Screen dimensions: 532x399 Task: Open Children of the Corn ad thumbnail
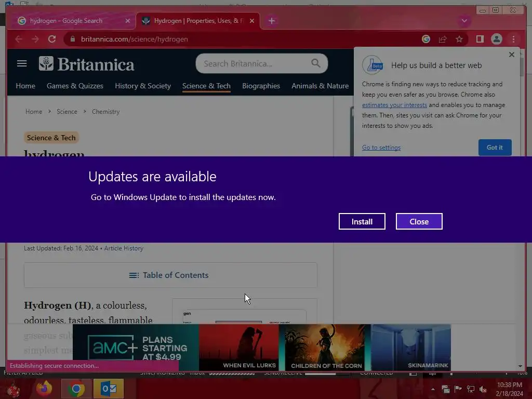pyautogui.click(x=325, y=348)
